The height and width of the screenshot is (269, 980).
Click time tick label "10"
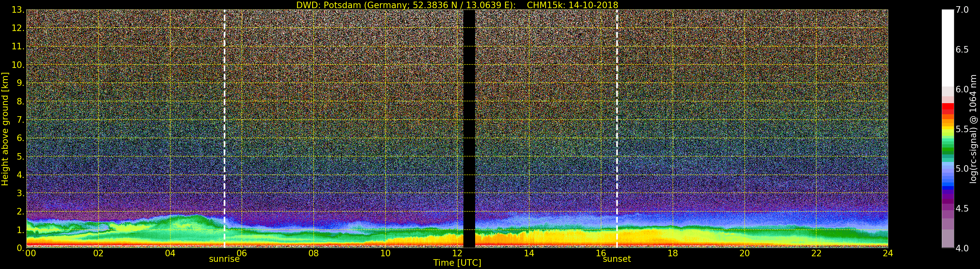point(385,253)
